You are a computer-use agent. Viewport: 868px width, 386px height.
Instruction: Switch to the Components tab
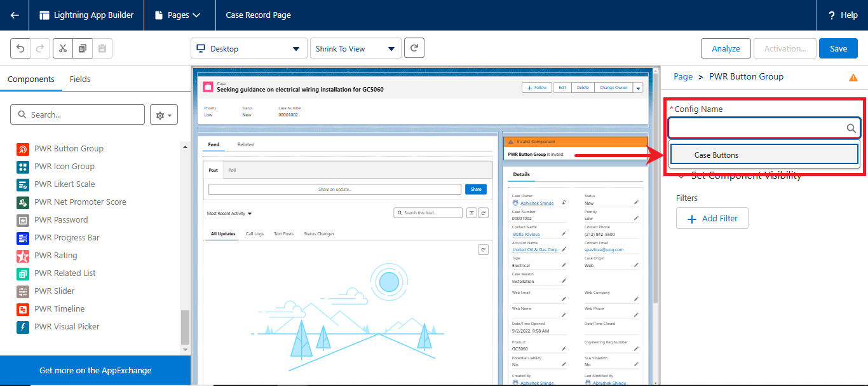tap(31, 79)
